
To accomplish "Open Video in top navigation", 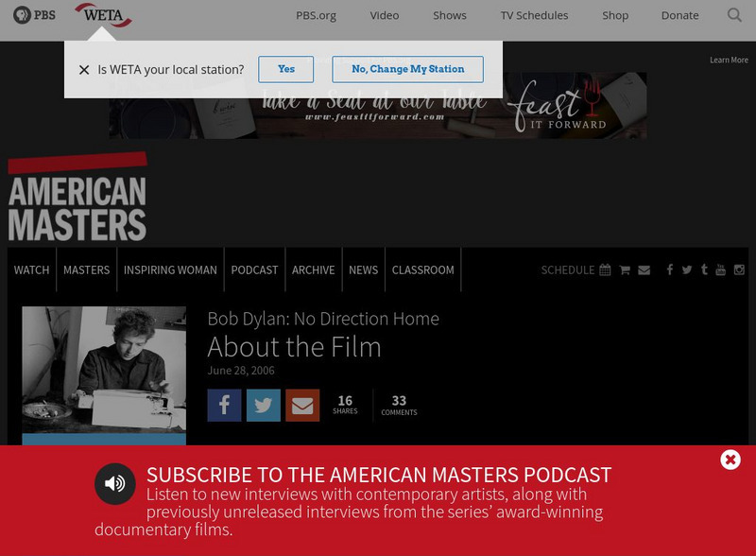I will (385, 15).
